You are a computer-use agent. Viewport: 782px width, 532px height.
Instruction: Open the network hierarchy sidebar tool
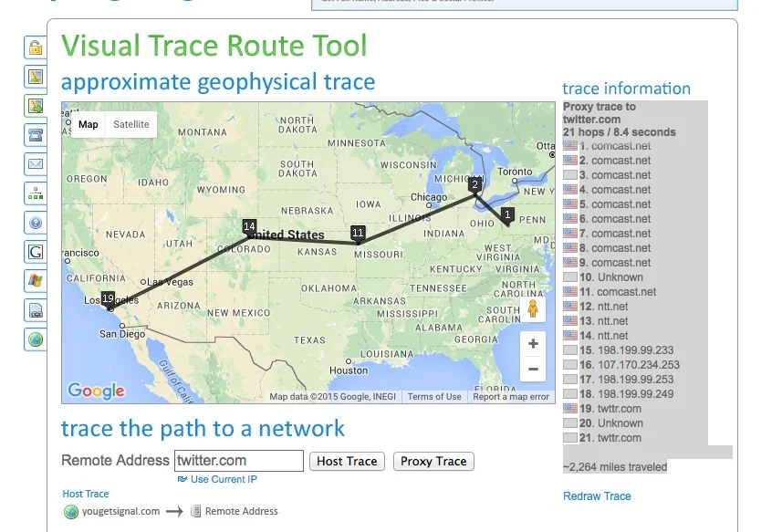pos(36,193)
